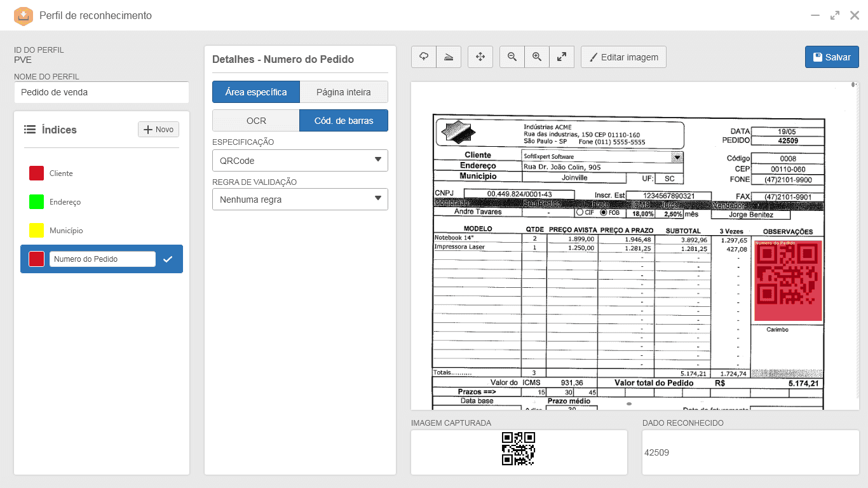The height and width of the screenshot is (488, 868).
Task: Open the SoftExpert Software dropdown in the document
Action: click(x=677, y=157)
